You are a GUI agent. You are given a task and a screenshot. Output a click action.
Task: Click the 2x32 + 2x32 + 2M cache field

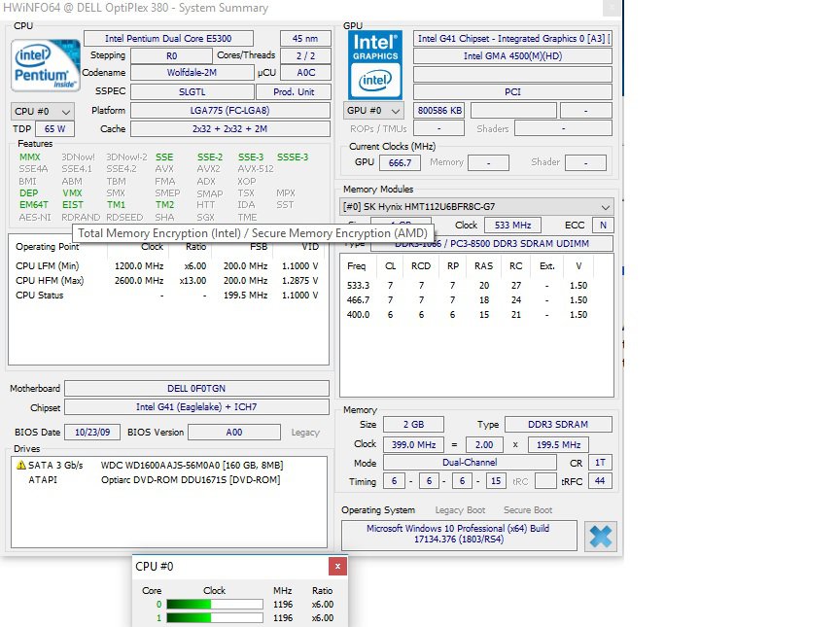(229, 129)
